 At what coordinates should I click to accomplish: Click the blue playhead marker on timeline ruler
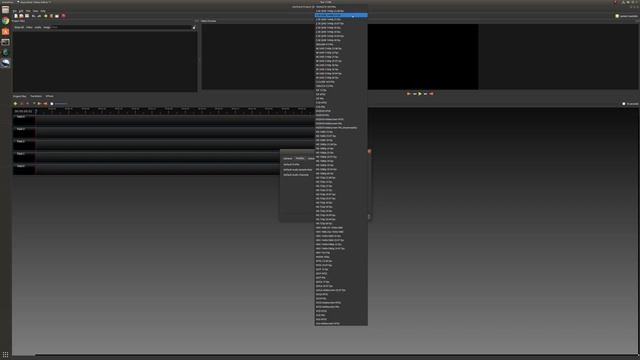click(x=36, y=111)
